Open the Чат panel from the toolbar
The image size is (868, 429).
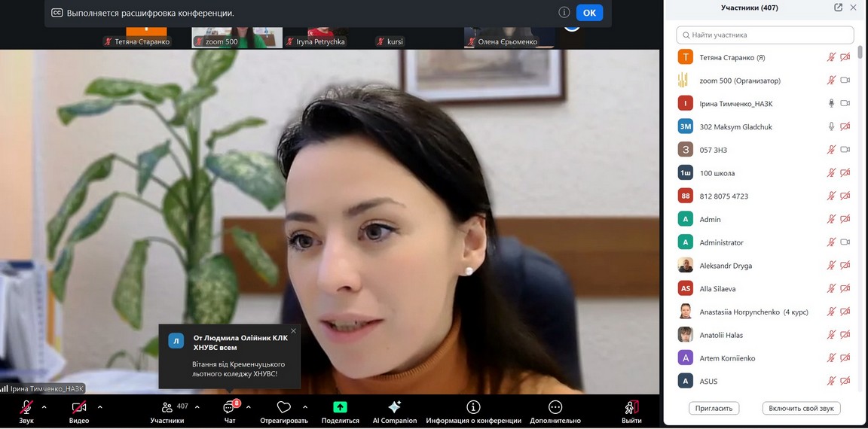pyautogui.click(x=230, y=407)
